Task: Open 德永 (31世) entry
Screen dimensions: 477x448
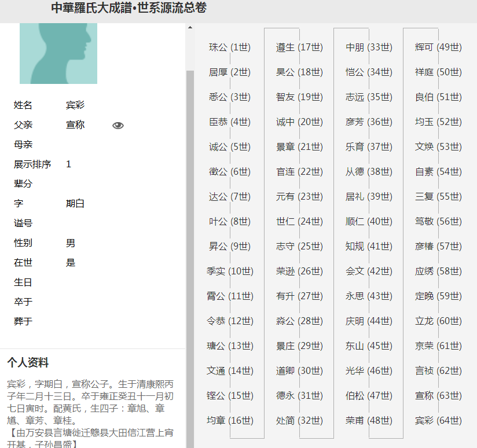Action: click(299, 396)
